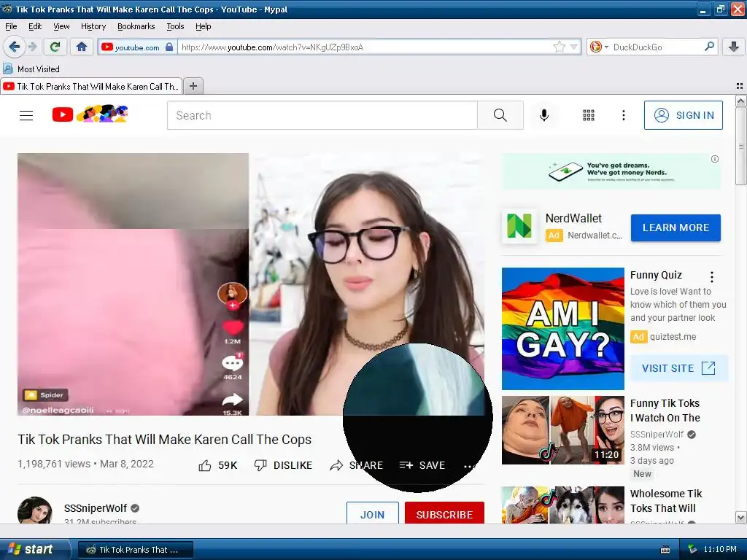The image size is (747, 560).
Task: Click the 11:10 PM system clock
Action: coord(720,549)
